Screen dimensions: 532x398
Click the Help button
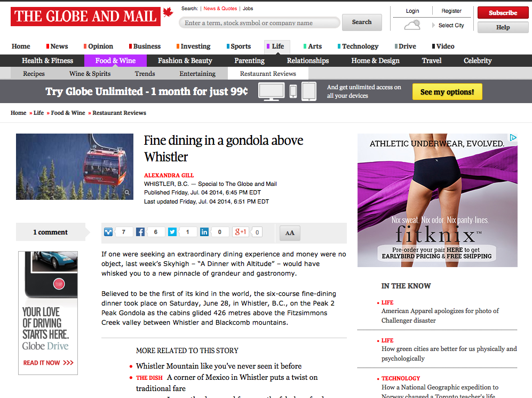tap(503, 27)
